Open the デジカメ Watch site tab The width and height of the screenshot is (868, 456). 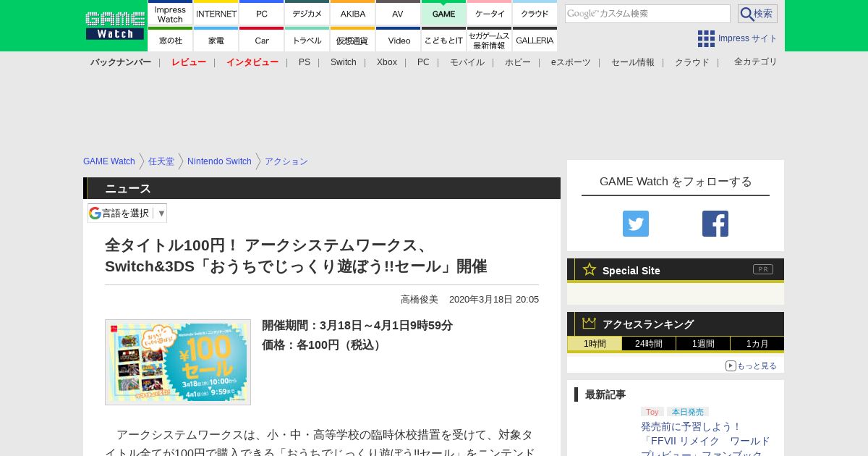pyautogui.click(x=307, y=13)
